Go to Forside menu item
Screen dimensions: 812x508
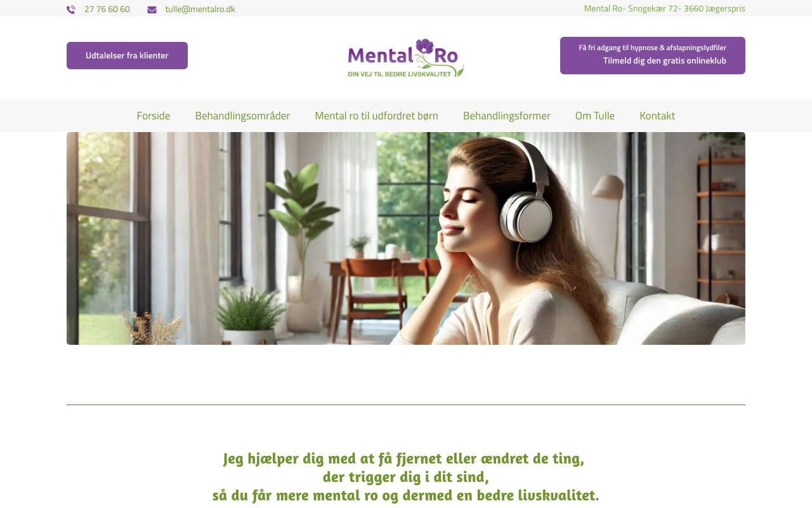tap(154, 116)
